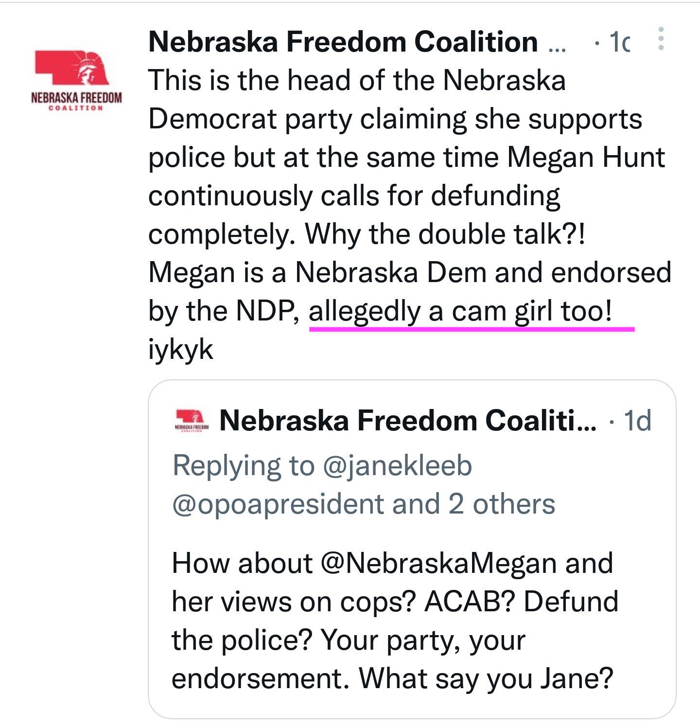Viewport: 700px width, 728px height.
Task: Open the three-dot tweet options menu
Action: [x=660, y=39]
